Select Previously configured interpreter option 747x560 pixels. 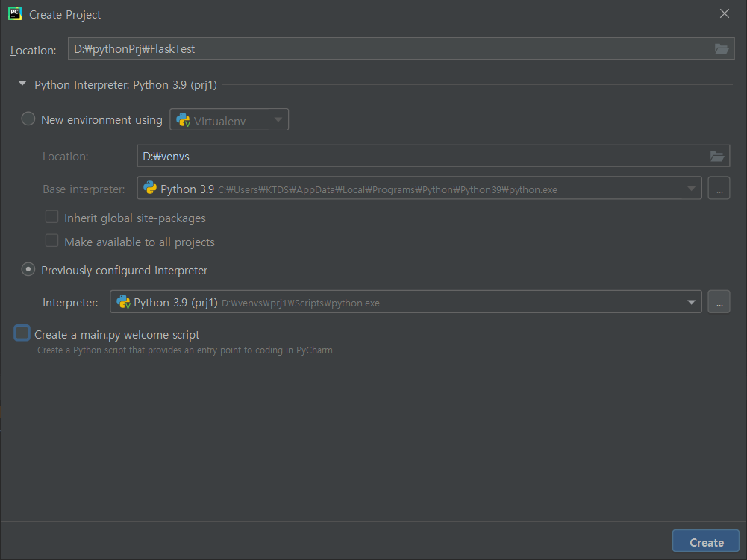coord(28,269)
